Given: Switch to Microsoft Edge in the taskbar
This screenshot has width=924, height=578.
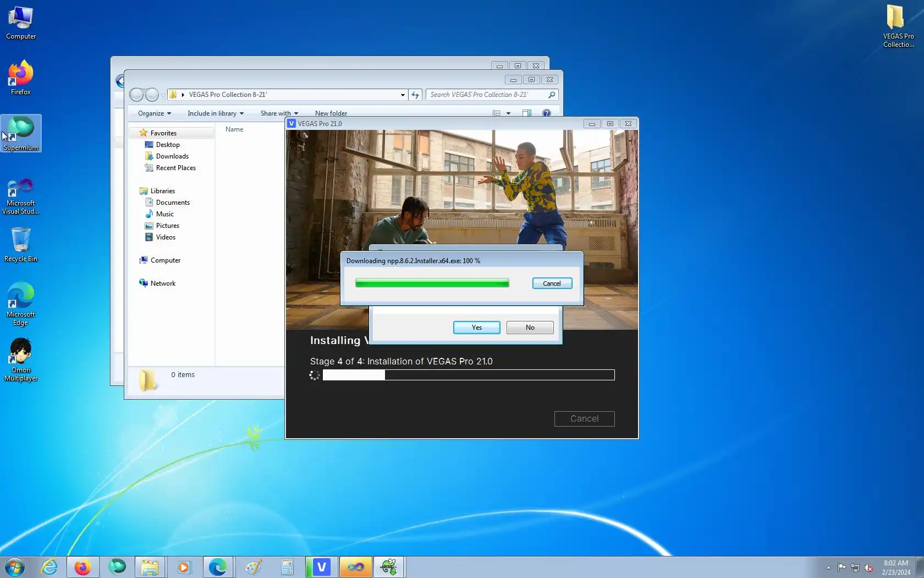Looking at the screenshot, I should coord(218,567).
